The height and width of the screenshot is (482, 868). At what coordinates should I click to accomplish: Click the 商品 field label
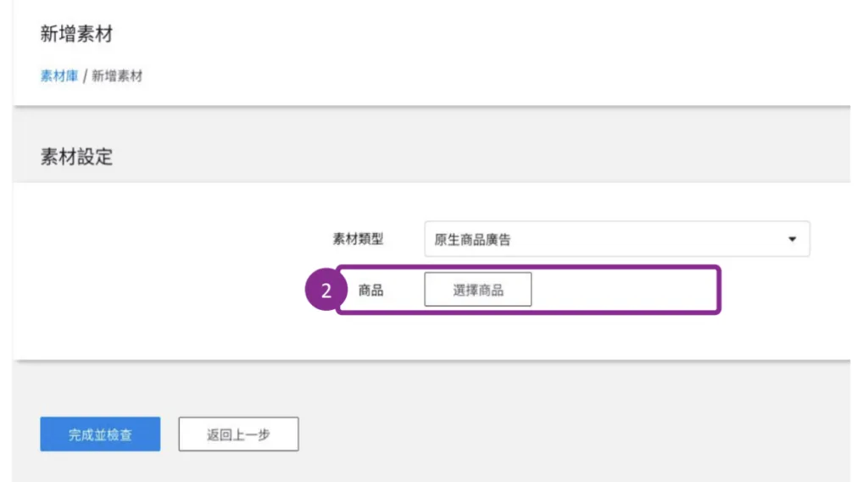[x=370, y=290]
